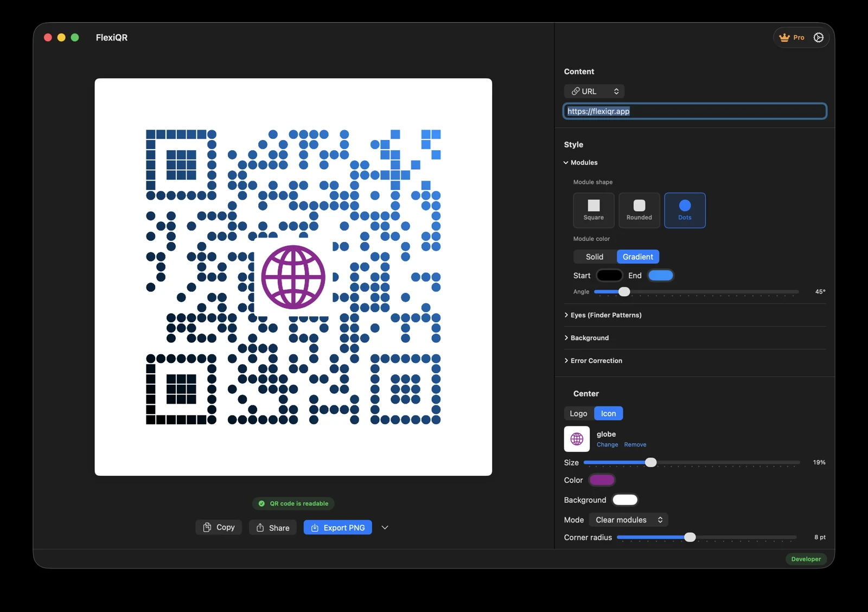Collapse the Modules section

point(580,163)
